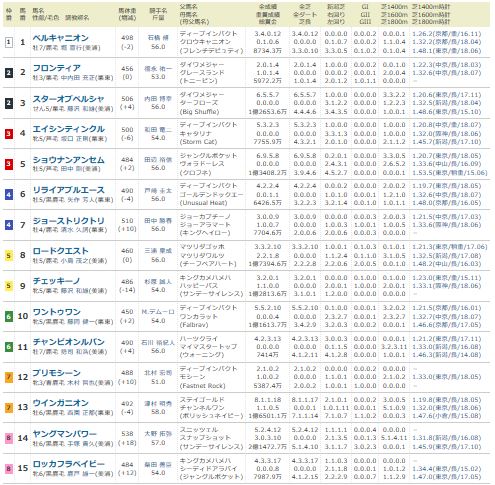Click broodmare sire (Big Shuffle)
Image resolution: width=495 pixels, height=485 pixels.
(199, 112)
